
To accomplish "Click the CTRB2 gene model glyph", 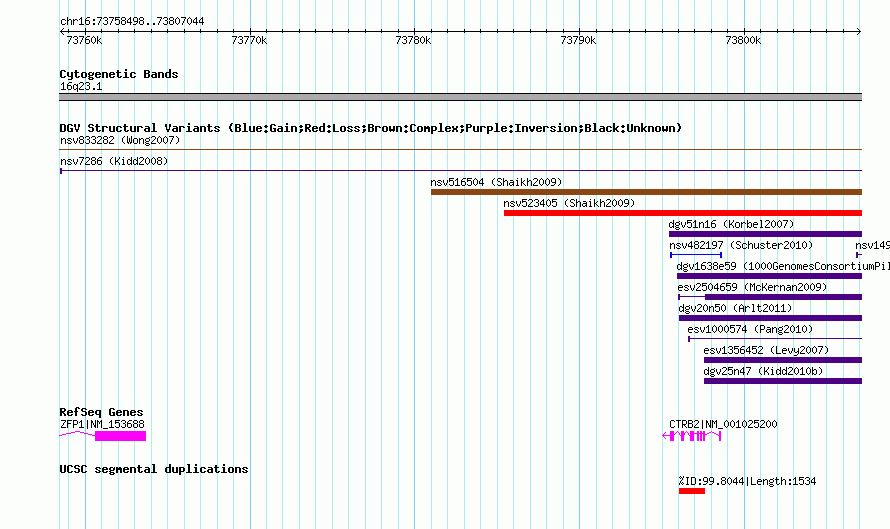I will click(692, 436).
